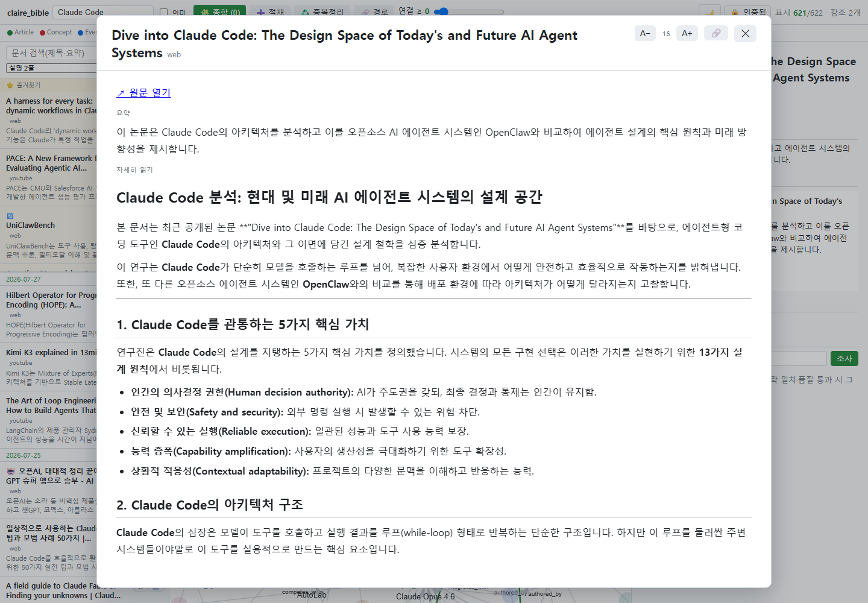Toggle dark mode moon icon

pos(709,11)
